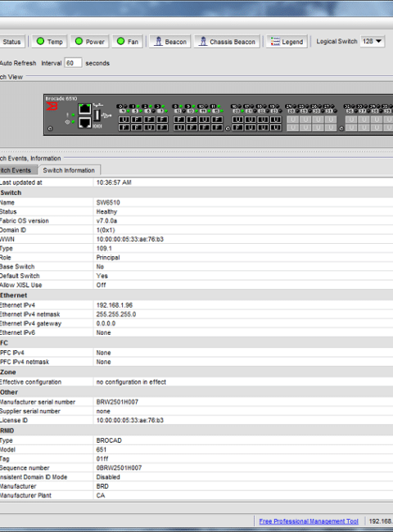
Task: Select FC port 12 on the switch
Action: pos(179,128)
